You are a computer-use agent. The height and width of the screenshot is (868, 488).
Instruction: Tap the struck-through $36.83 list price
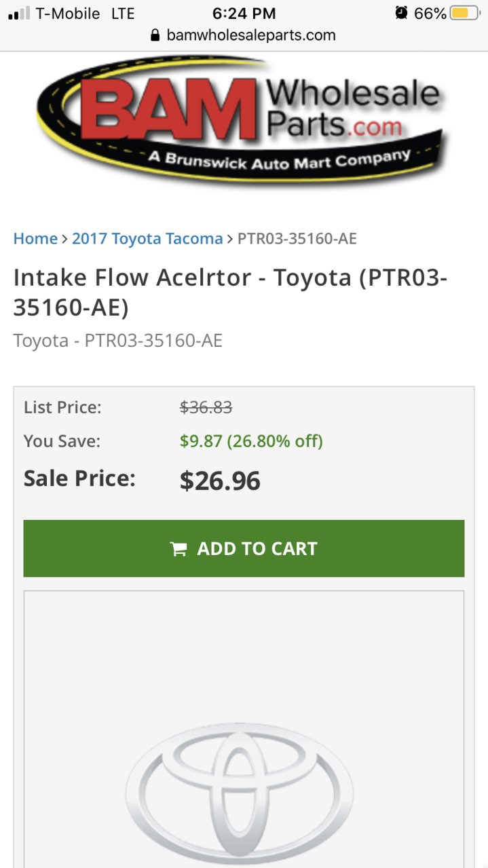click(206, 407)
